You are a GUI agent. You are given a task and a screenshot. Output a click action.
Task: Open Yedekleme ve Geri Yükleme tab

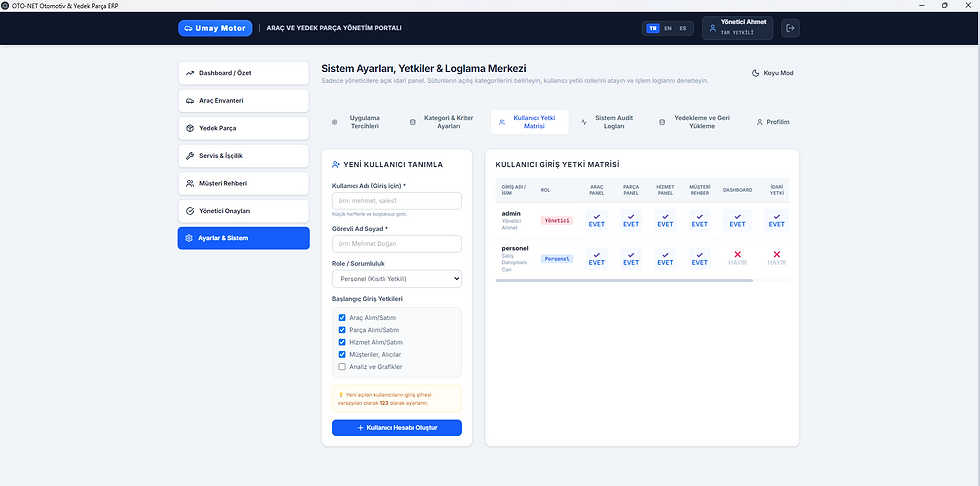click(698, 122)
